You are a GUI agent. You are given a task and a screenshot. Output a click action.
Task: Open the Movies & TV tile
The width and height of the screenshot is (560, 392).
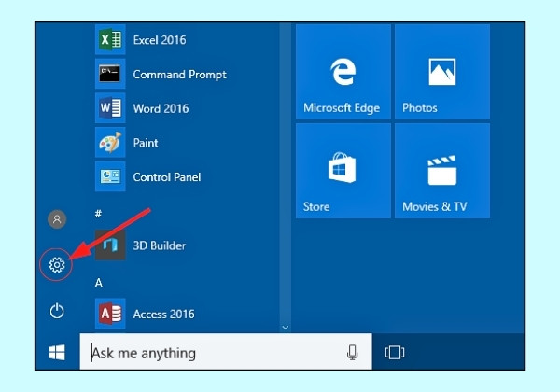click(x=442, y=171)
